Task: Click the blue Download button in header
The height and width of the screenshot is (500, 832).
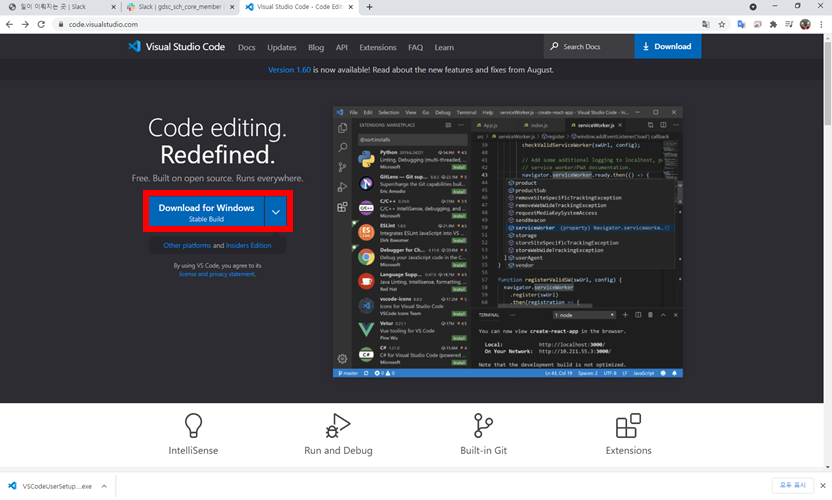Action: click(668, 46)
